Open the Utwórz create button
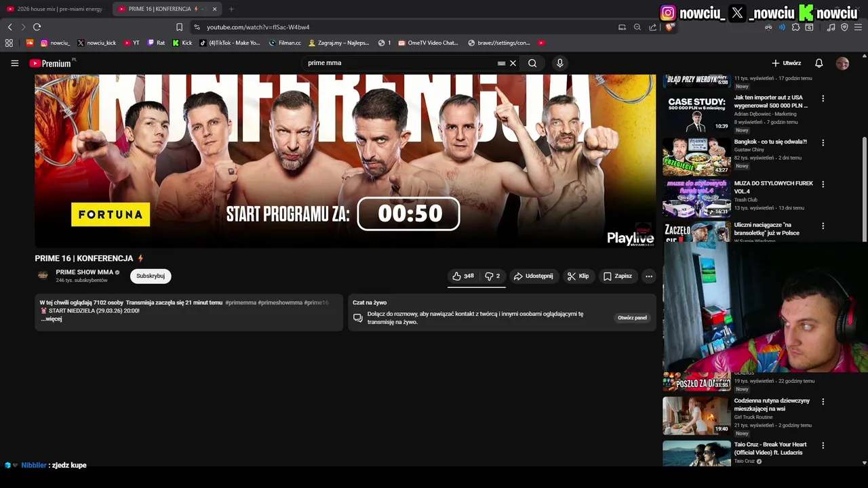Screen dimensions: 868x488 click(x=787, y=63)
